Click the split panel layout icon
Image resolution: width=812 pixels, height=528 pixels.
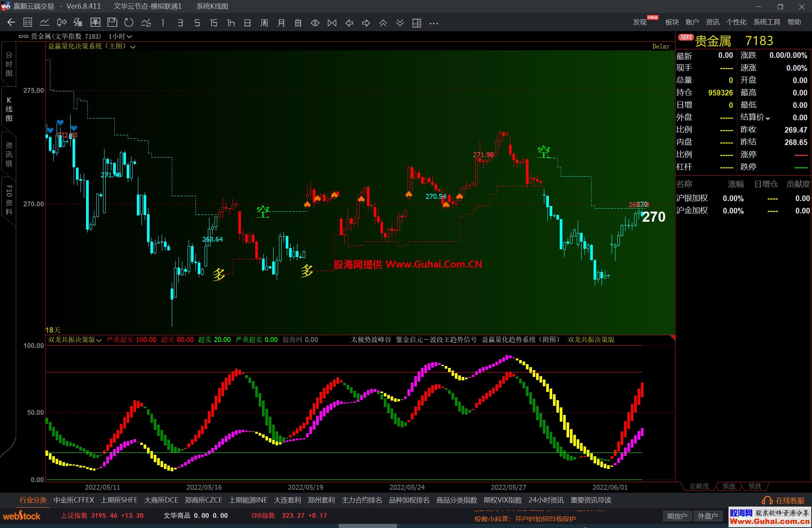click(417, 23)
